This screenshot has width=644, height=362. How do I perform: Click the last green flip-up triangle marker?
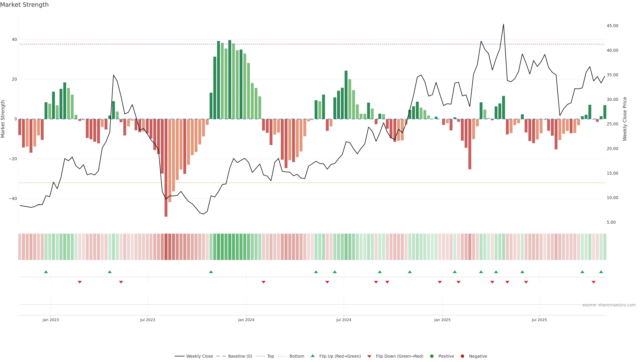tap(601, 272)
